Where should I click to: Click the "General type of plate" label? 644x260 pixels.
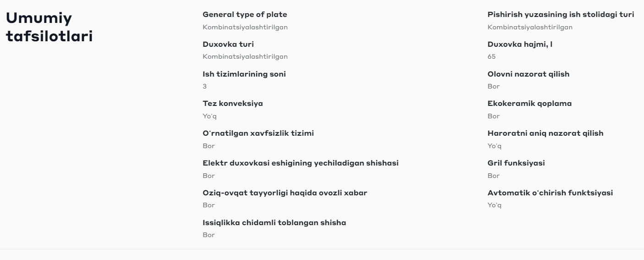tap(245, 15)
